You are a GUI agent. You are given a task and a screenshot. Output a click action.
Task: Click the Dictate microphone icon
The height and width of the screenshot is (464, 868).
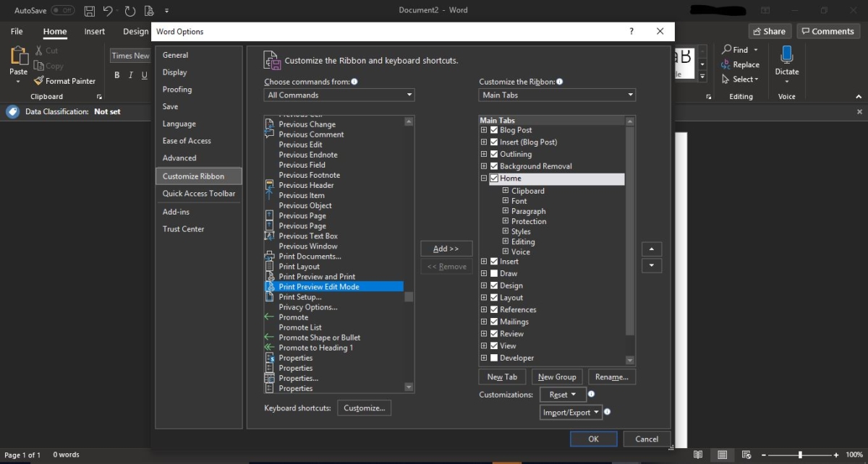point(786,54)
